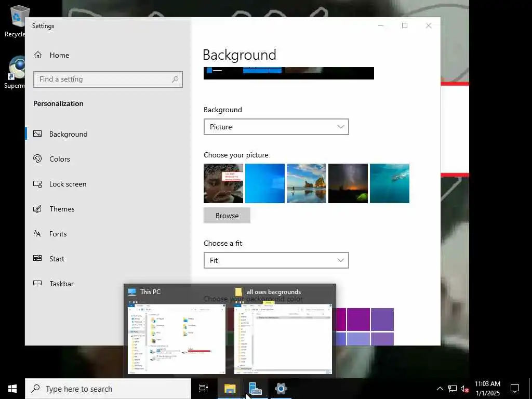Open the Recycle Bin desktop icon

click(14, 20)
